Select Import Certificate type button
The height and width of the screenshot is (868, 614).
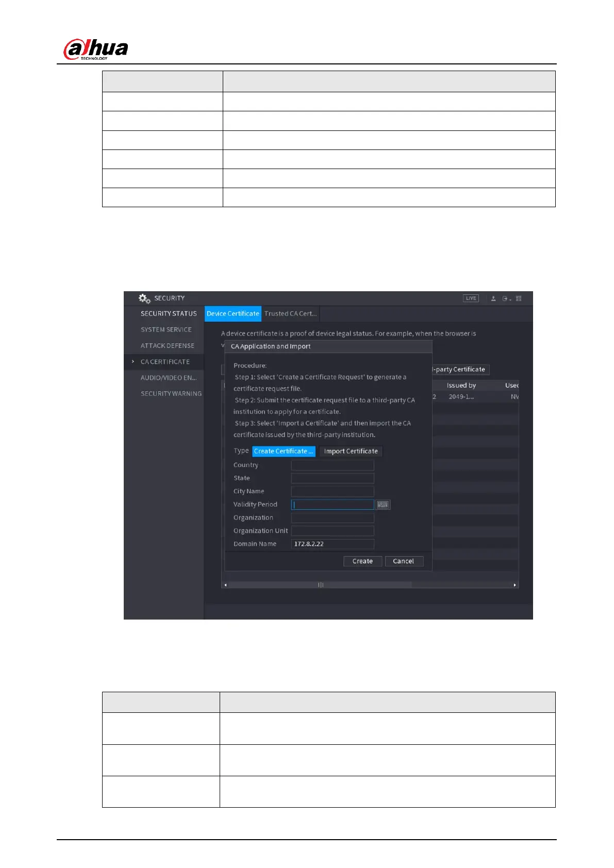pos(351,451)
